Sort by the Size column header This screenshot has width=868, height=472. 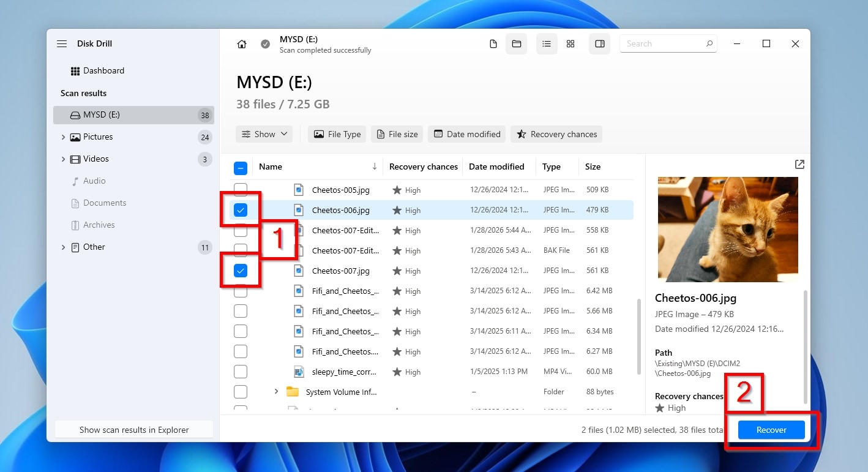coord(593,167)
